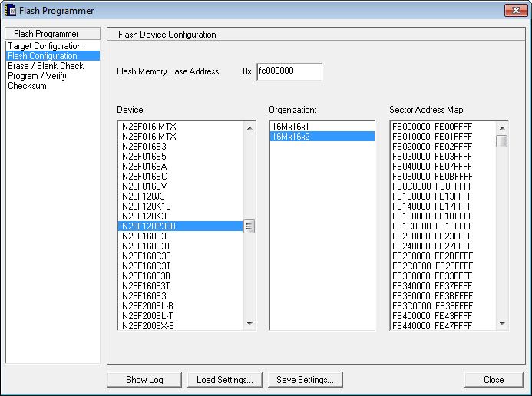The image size is (532, 396).
Task: Click sector row FE340000 FE37FFFF
Action: 443,286
